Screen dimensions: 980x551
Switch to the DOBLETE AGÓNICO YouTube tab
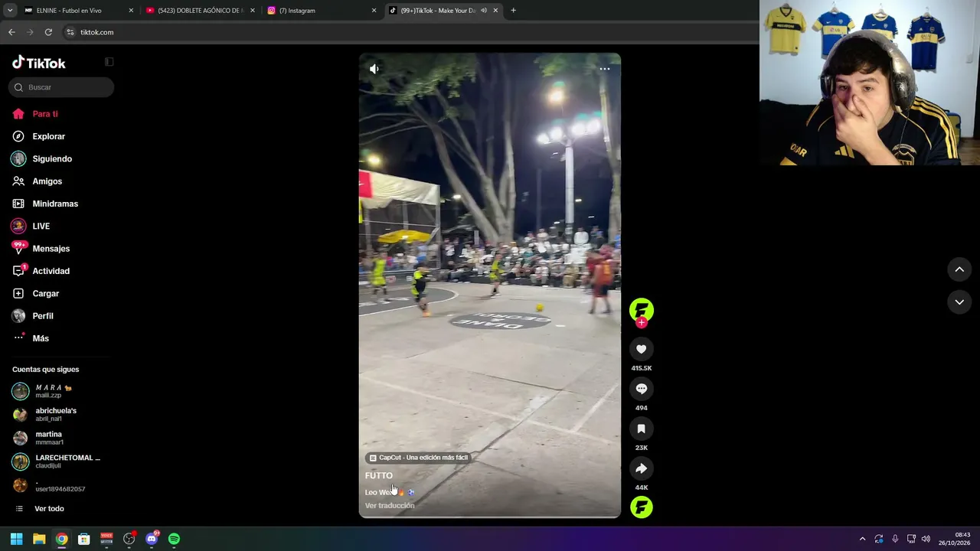[x=200, y=11]
